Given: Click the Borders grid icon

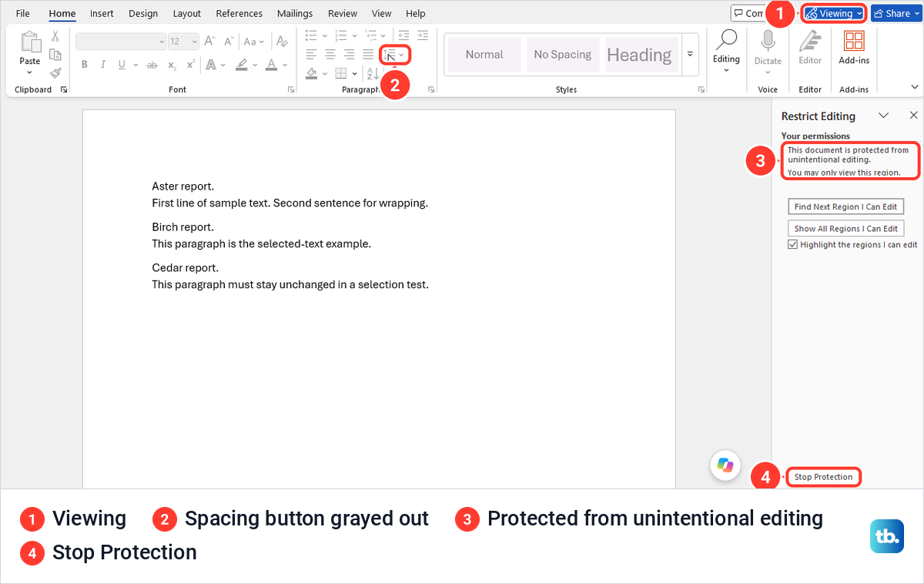Looking at the screenshot, I should 341,73.
